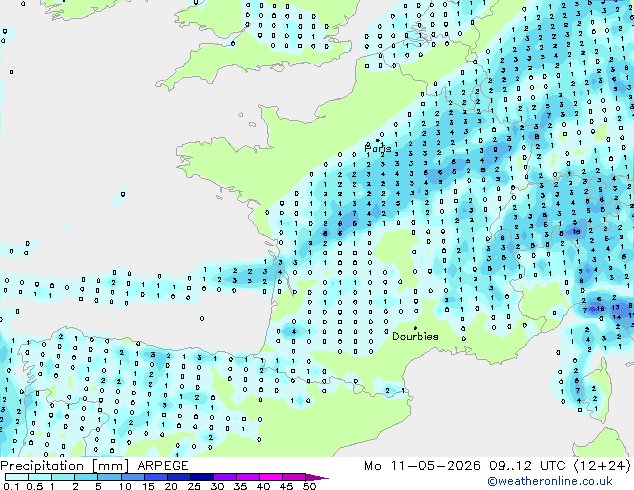Click the legend value '35'
634x490 pixels.
point(240,486)
